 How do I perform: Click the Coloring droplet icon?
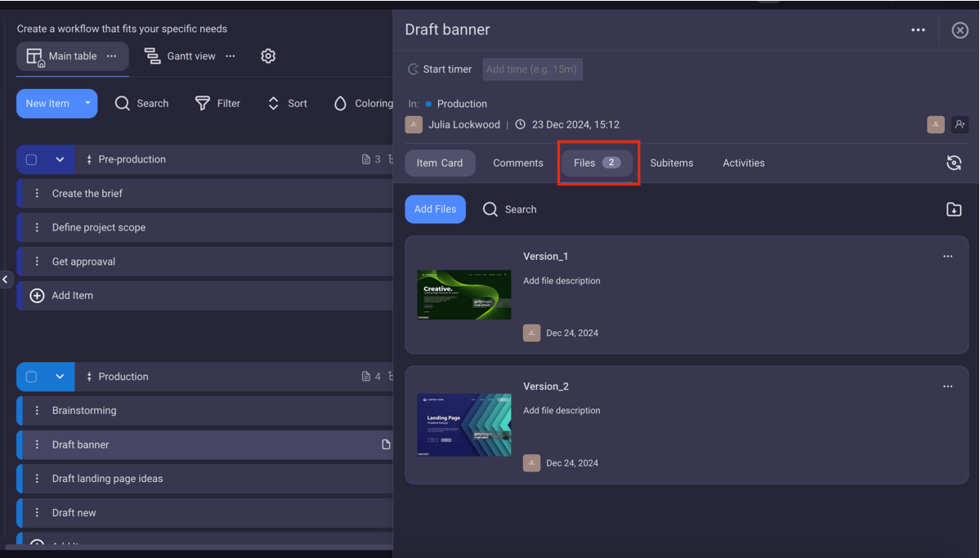pos(340,104)
